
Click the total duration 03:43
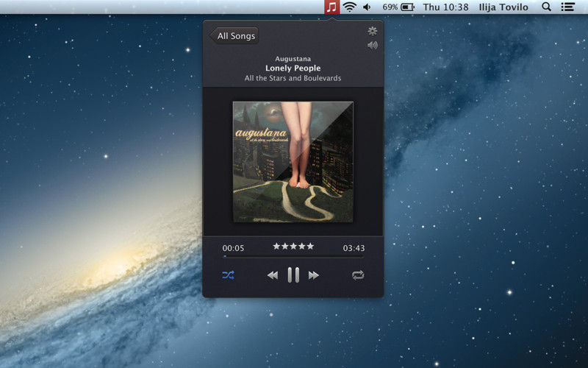354,248
